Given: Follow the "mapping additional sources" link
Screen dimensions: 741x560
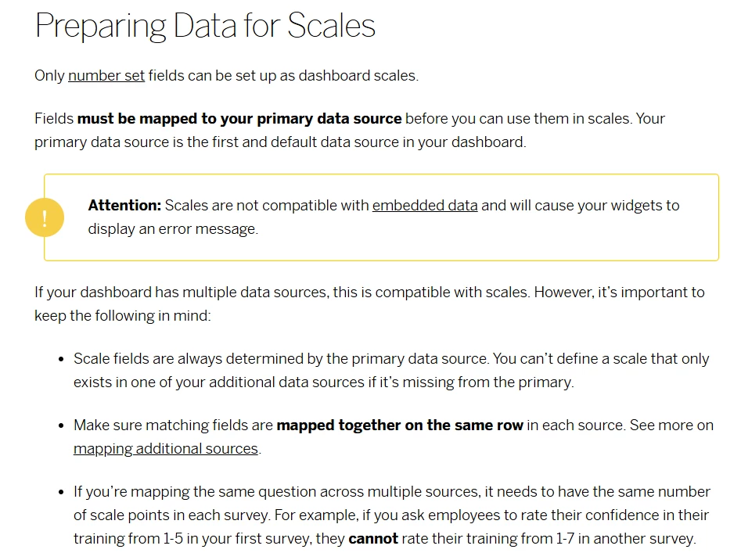Looking at the screenshot, I should click(166, 449).
